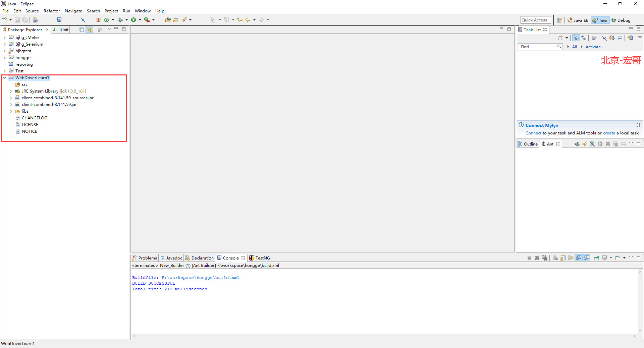Switch to Debug perspective

(621, 20)
